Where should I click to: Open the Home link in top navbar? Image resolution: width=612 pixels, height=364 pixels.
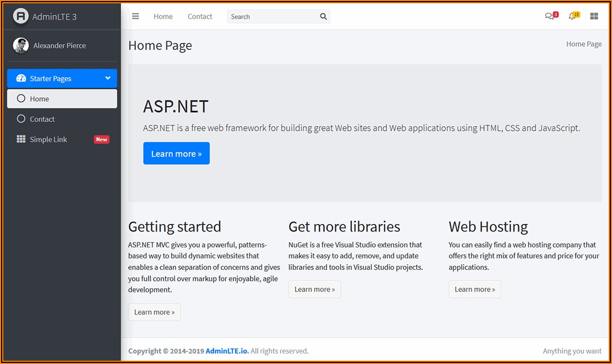click(163, 16)
